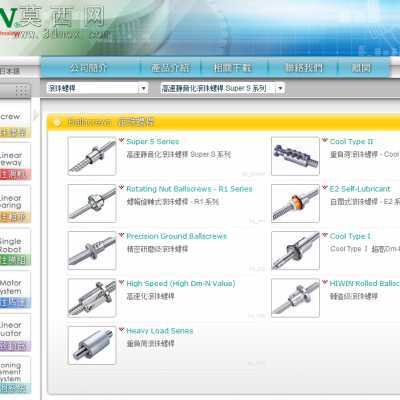The image size is (400, 400).
Task: Click the Precision Ground Ballscrews link
Action: tap(176, 236)
